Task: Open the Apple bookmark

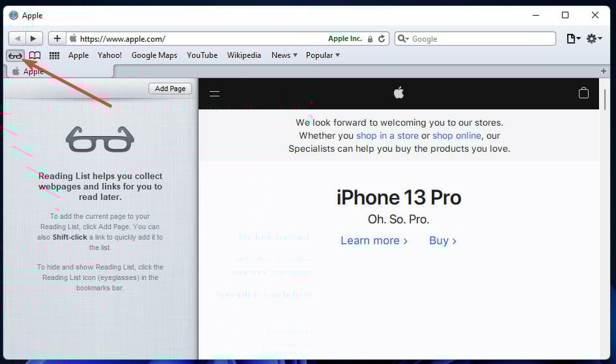Action: 79,55
